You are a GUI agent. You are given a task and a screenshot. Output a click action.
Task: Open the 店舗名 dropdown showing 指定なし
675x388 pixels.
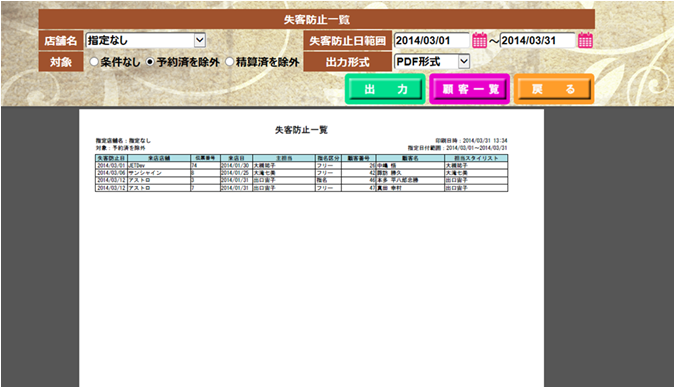tap(146, 40)
